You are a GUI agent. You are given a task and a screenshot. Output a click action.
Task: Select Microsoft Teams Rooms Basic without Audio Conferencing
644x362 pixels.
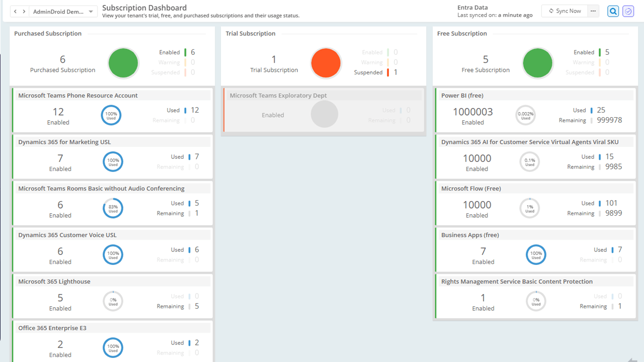click(101, 189)
